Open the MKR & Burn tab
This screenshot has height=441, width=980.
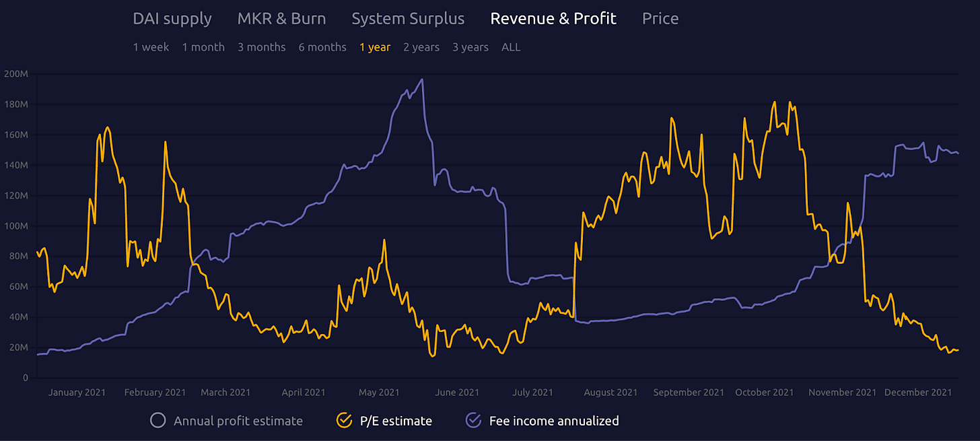pyautogui.click(x=281, y=19)
